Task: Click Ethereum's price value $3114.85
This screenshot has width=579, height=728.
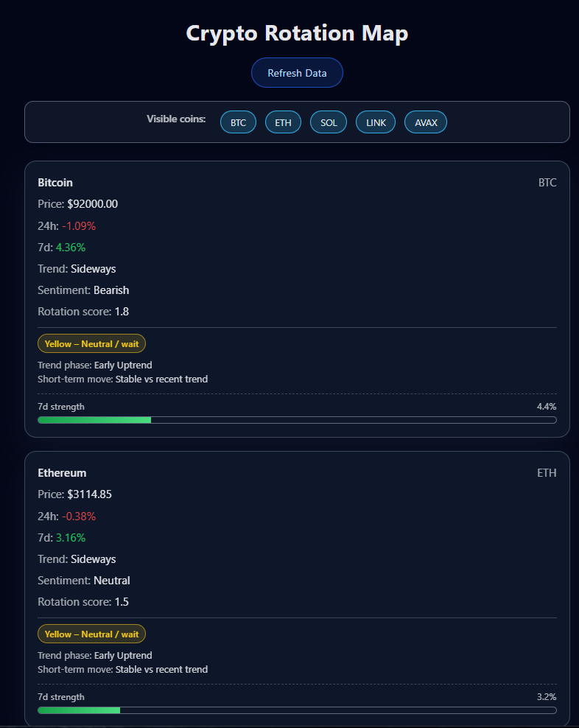Action: click(89, 494)
